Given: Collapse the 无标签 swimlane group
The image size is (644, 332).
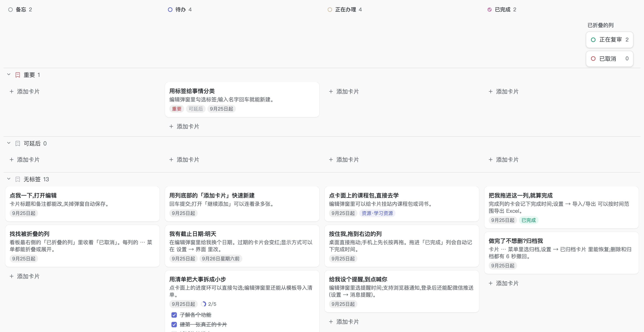Looking at the screenshot, I should point(9,179).
